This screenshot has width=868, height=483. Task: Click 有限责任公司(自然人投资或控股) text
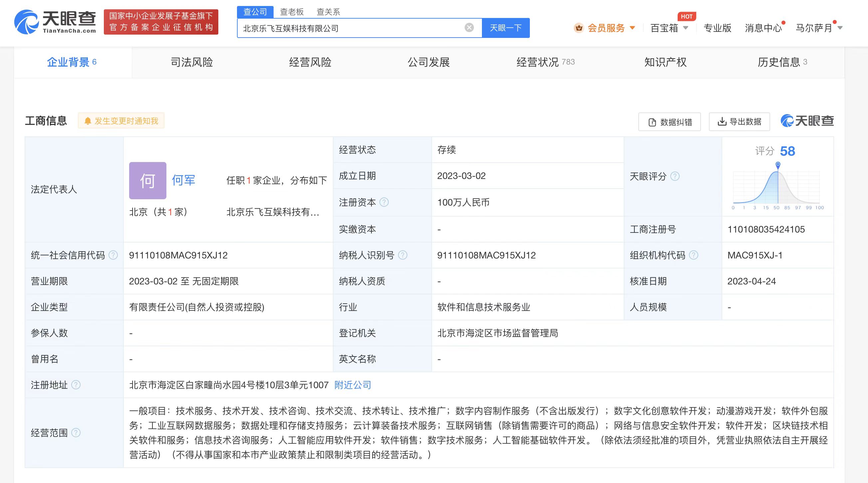[197, 307]
